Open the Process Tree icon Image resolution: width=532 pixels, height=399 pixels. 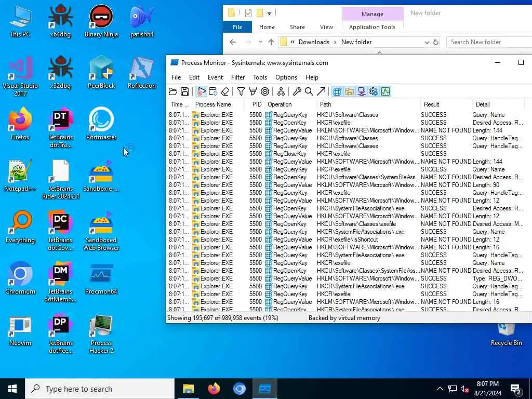[281, 91]
